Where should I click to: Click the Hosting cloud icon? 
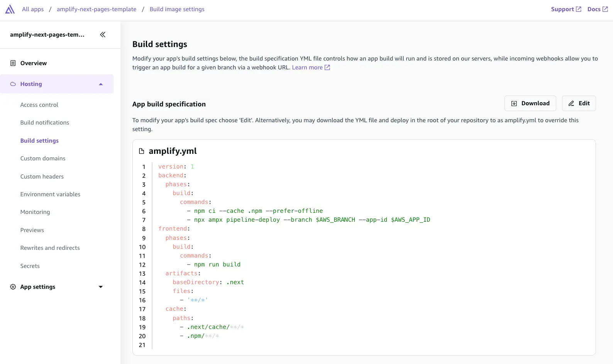pos(13,84)
